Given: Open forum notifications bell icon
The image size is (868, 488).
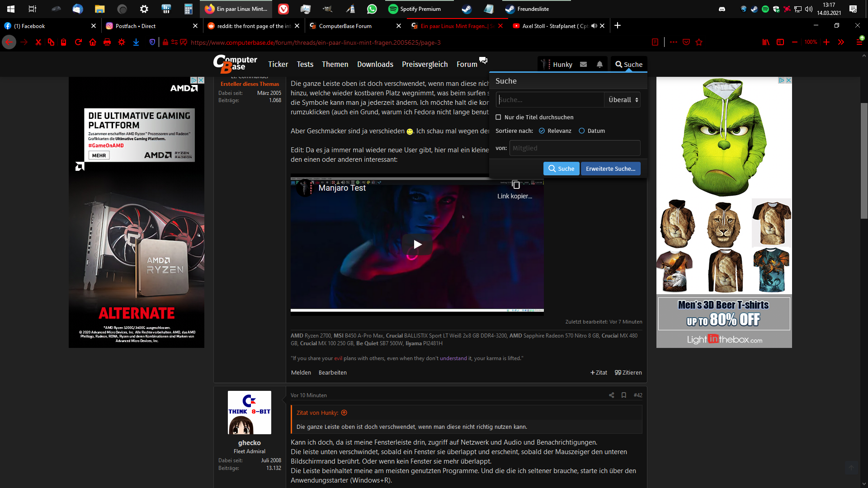Looking at the screenshot, I should 599,65.
